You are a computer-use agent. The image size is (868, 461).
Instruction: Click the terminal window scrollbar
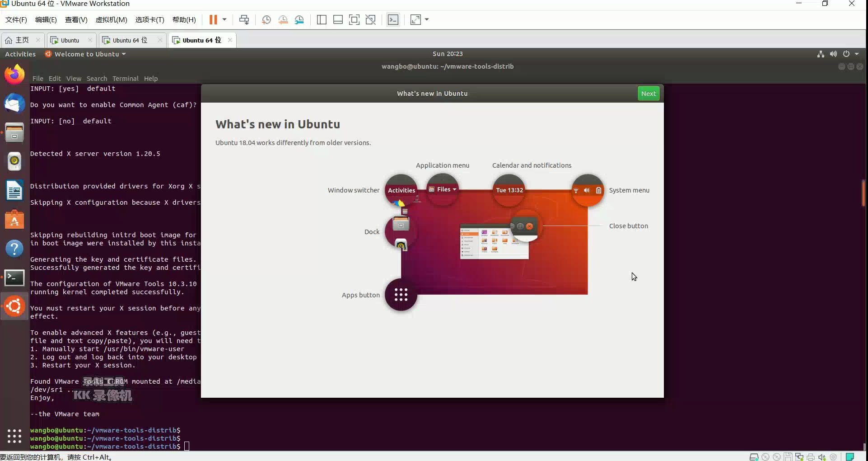pos(863,193)
